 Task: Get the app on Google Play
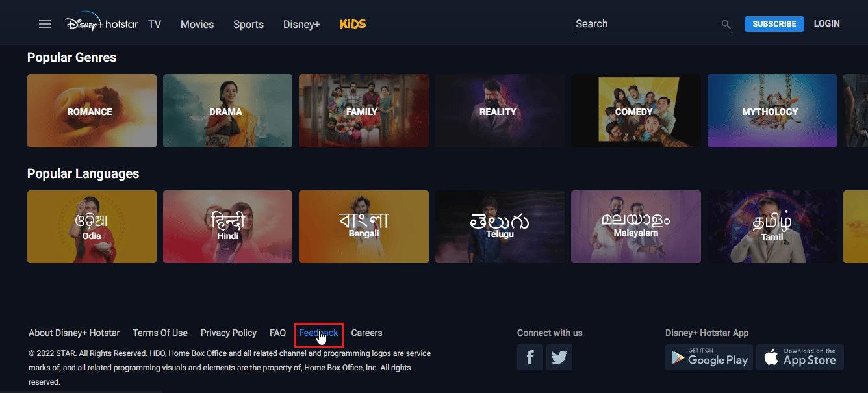[x=709, y=357]
